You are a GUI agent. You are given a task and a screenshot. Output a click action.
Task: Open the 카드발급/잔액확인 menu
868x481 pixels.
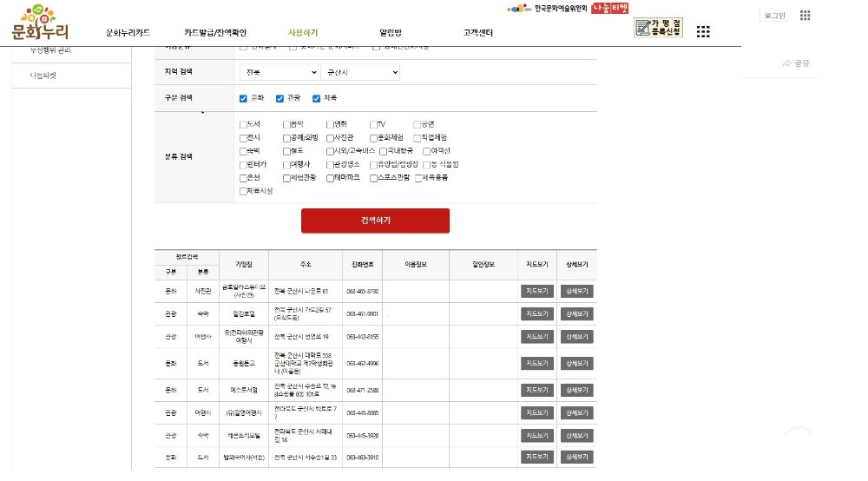[x=214, y=33]
